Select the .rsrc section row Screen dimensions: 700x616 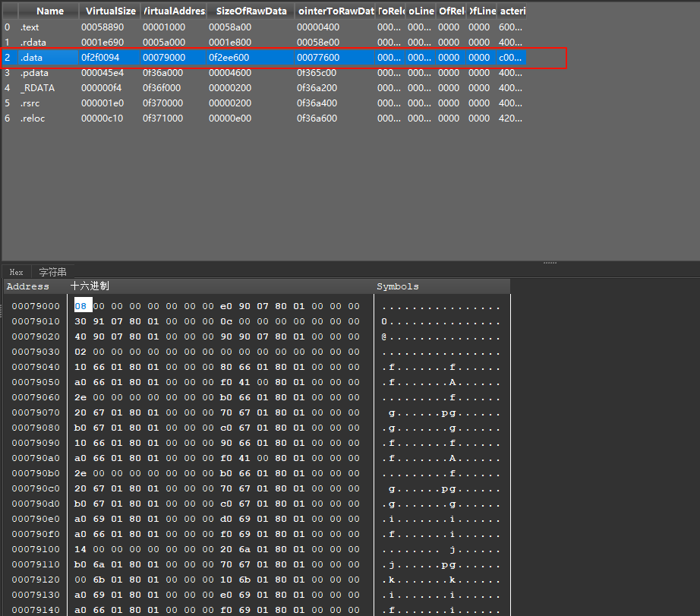264,103
